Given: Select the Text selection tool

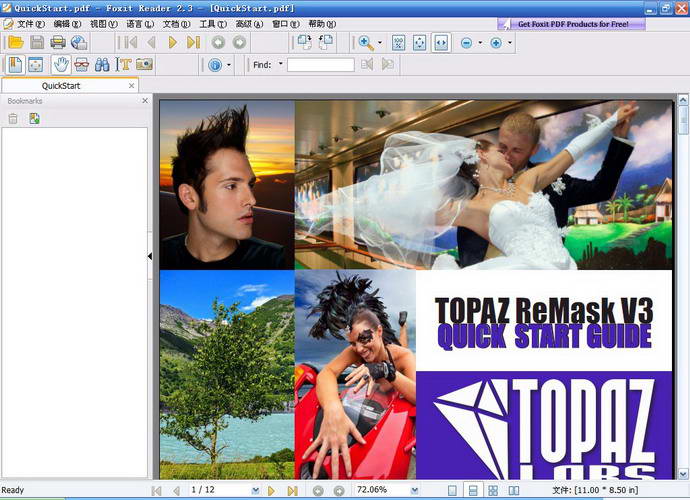Looking at the screenshot, I should click(x=123, y=65).
